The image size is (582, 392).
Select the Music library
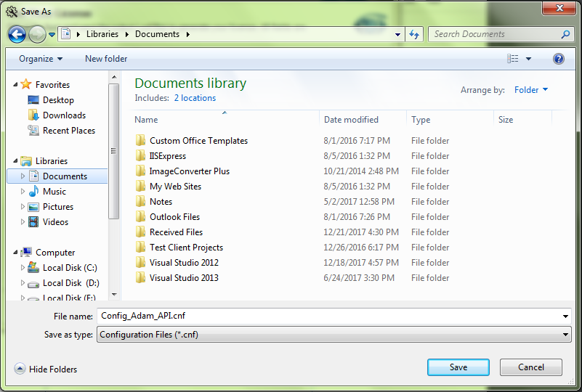click(54, 192)
